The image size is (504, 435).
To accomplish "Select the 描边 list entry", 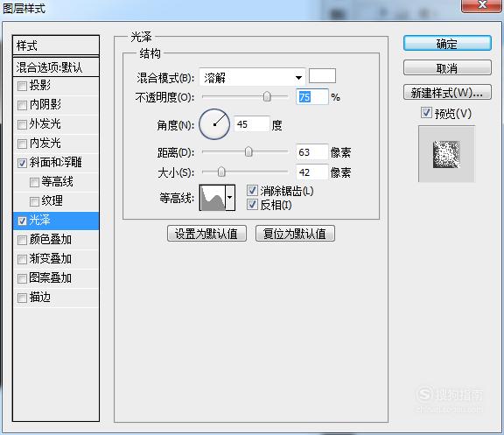I will [56, 298].
